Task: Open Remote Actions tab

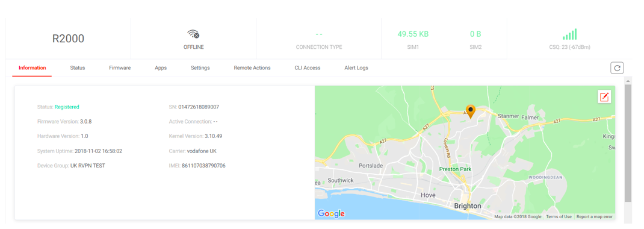Action: tap(252, 68)
